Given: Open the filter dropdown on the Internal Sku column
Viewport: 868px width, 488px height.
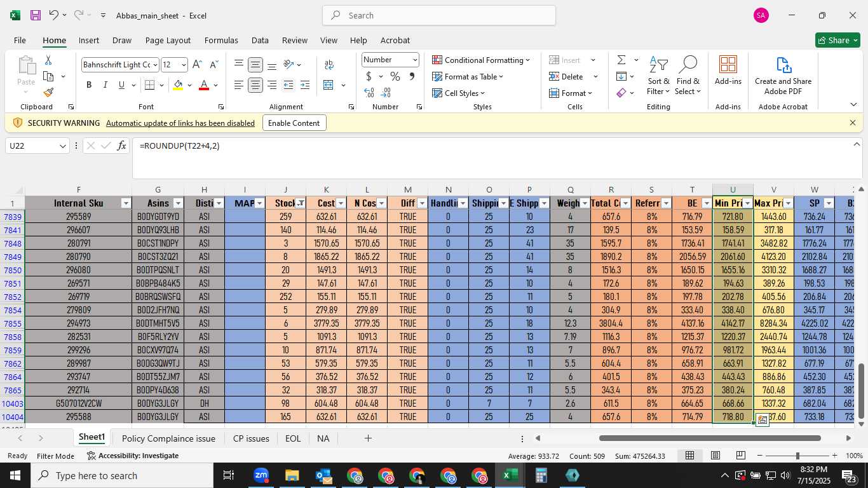Looking at the screenshot, I should 126,203.
